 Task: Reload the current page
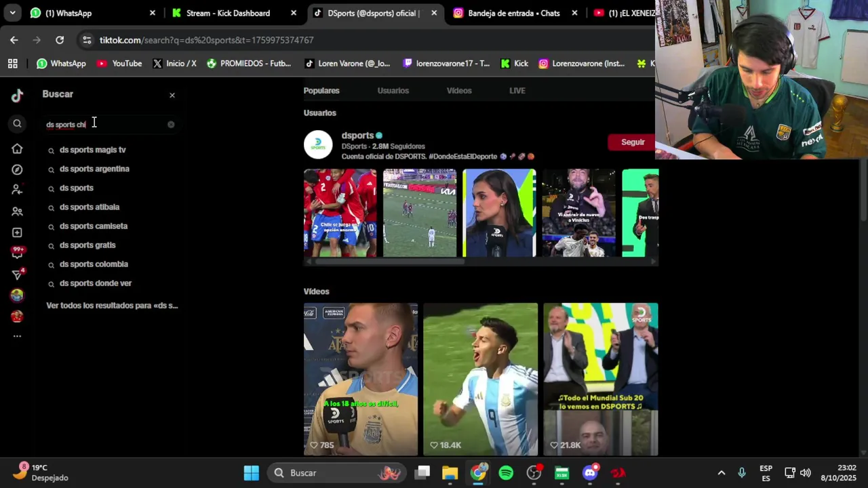click(60, 40)
